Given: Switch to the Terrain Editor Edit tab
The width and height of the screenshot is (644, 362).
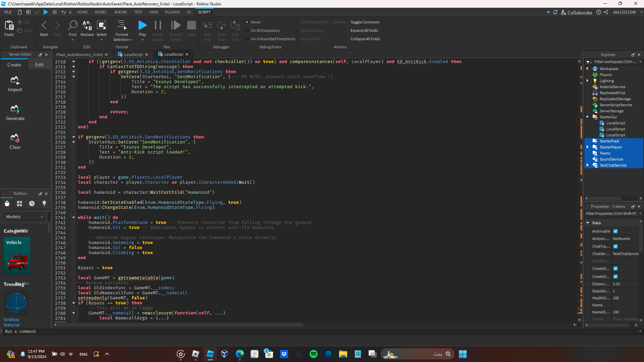Looking at the screenshot, I should 40,65.
